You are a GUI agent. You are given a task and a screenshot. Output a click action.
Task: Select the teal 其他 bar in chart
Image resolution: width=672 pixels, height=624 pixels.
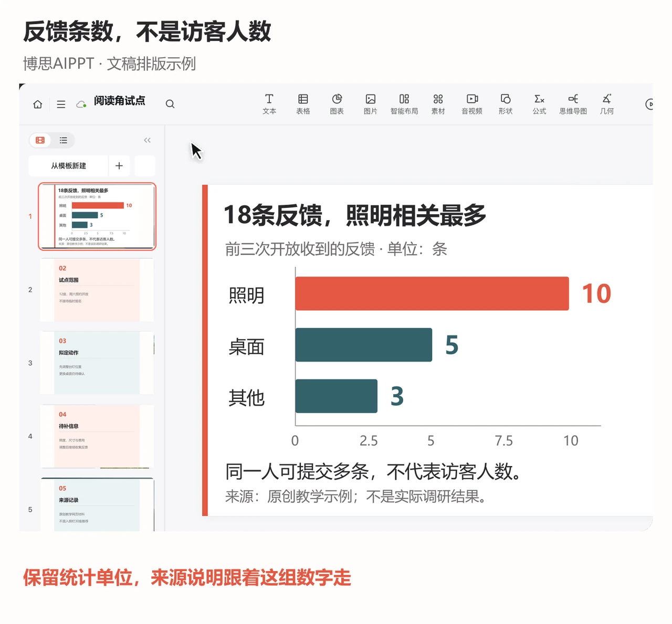click(337, 396)
